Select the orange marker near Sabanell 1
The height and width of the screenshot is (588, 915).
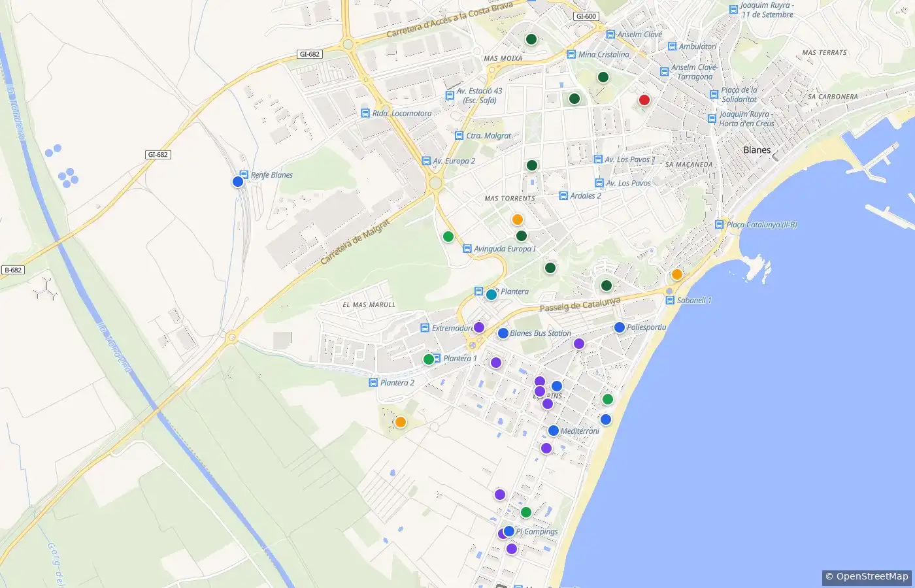coord(677,274)
